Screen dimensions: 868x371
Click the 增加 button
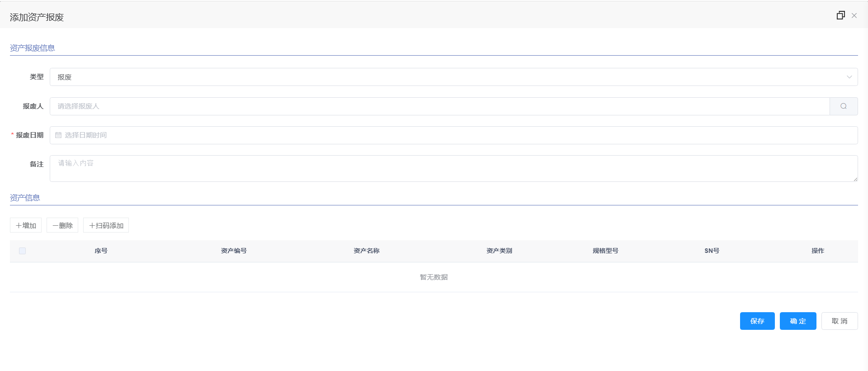click(26, 225)
